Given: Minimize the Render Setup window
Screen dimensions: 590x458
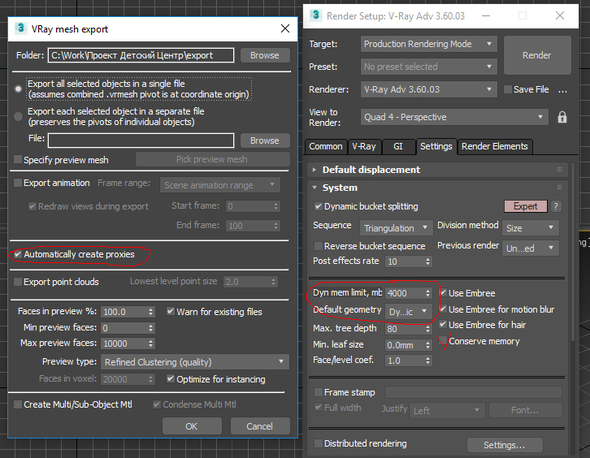Looking at the screenshot, I should pyautogui.click(x=486, y=15).
